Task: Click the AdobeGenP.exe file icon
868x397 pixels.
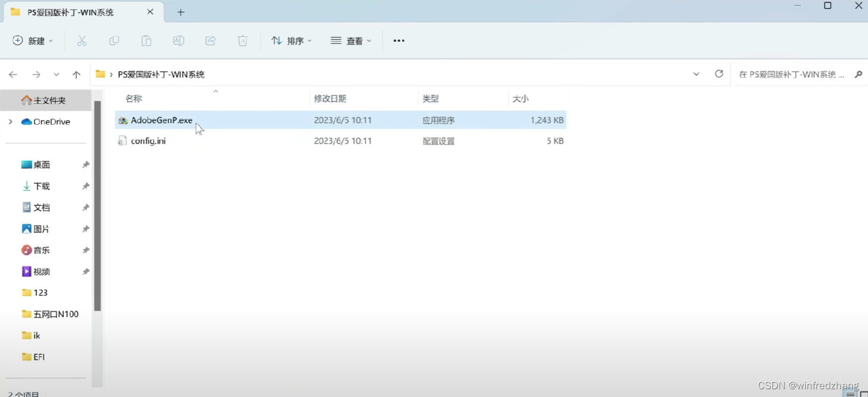Action: click(x=122, y=120)
